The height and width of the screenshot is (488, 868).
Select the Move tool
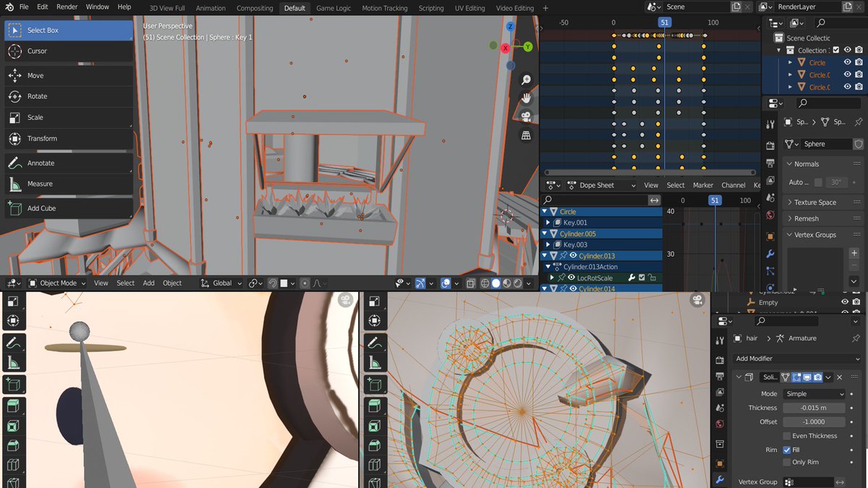[69, 75]
